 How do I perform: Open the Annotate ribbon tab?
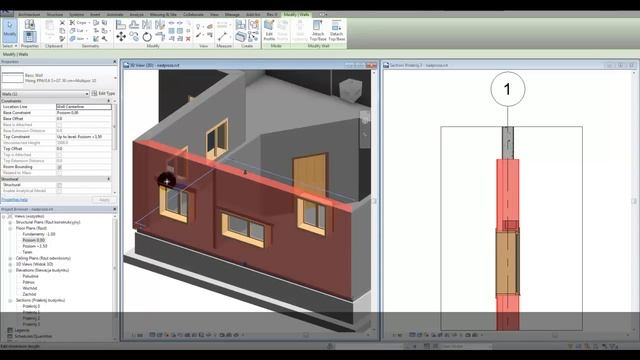115,14
